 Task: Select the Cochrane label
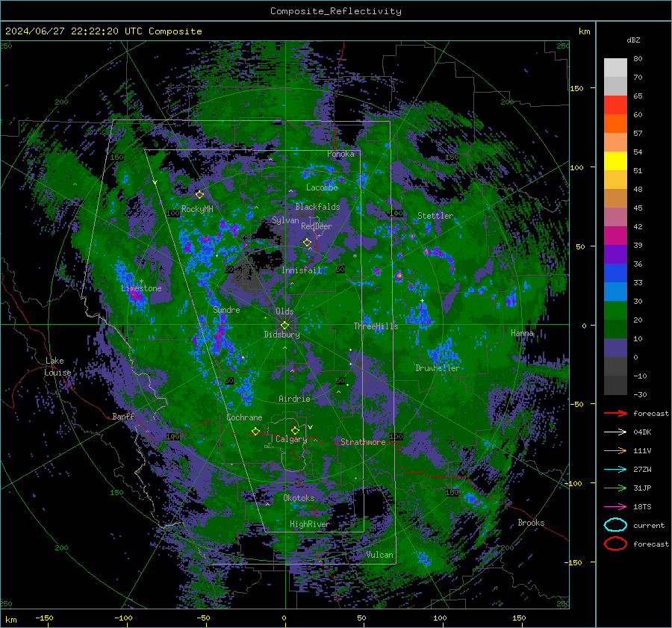(244, 417)
